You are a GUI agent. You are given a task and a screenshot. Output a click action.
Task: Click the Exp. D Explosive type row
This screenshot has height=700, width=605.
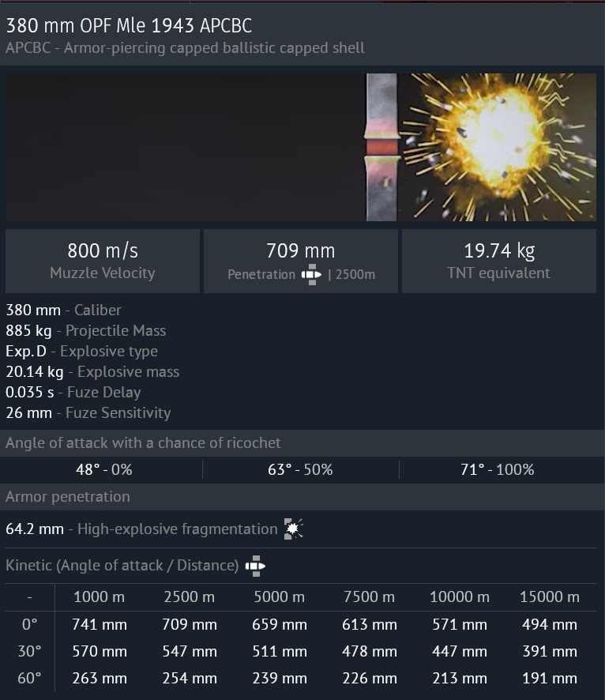pyautogui.click(x=81, y=352)
